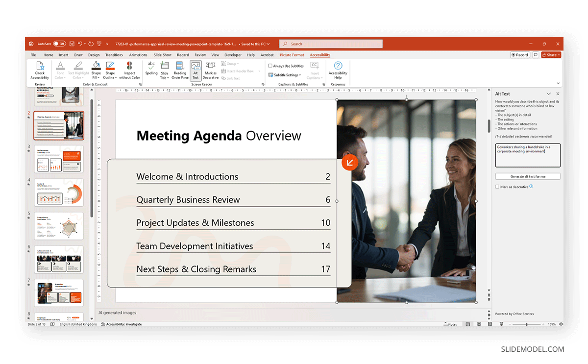Click Generate alt text for me

[528, 176]
